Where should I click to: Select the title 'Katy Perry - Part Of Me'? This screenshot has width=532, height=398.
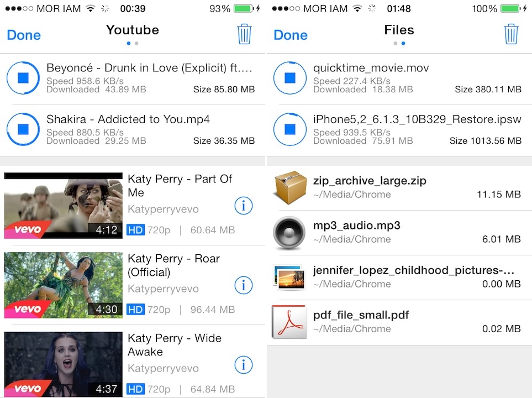tap(180, 185)
